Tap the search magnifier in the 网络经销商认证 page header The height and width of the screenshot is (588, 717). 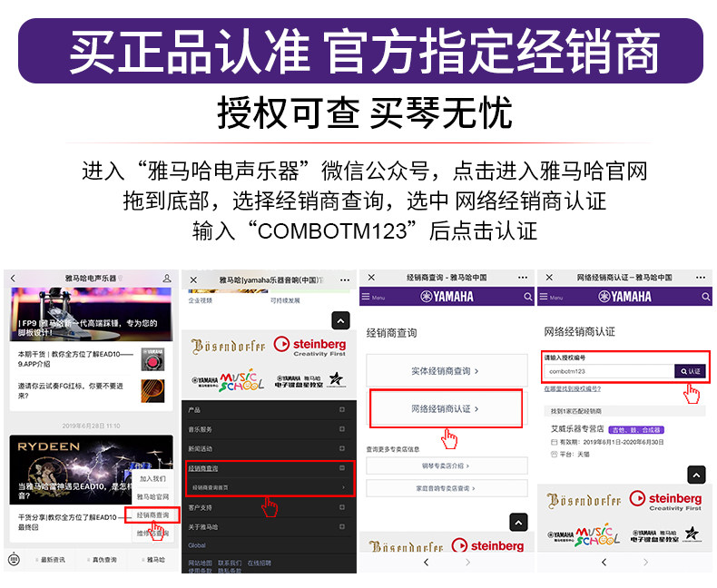click(705, 297)
